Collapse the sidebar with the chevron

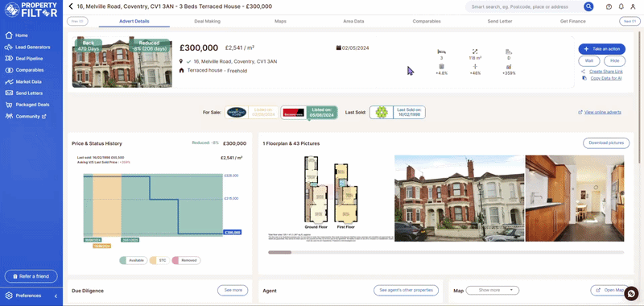click(x=56, y=296)
